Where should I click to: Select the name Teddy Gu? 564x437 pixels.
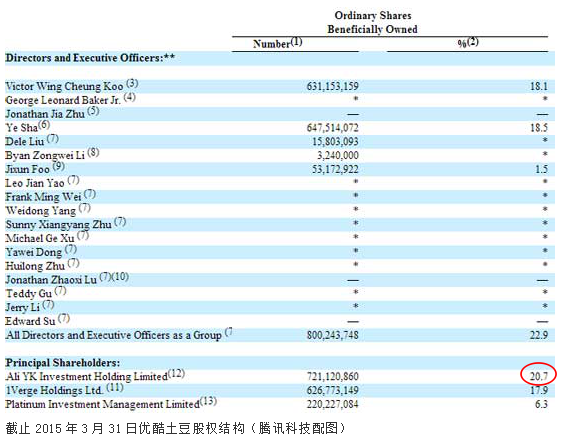pos(28,293)
